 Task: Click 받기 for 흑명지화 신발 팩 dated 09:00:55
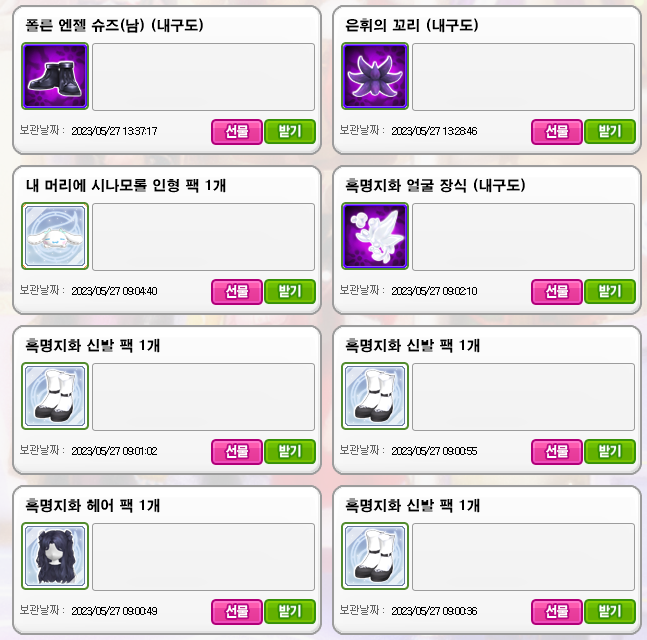click(x=610, y=452)
